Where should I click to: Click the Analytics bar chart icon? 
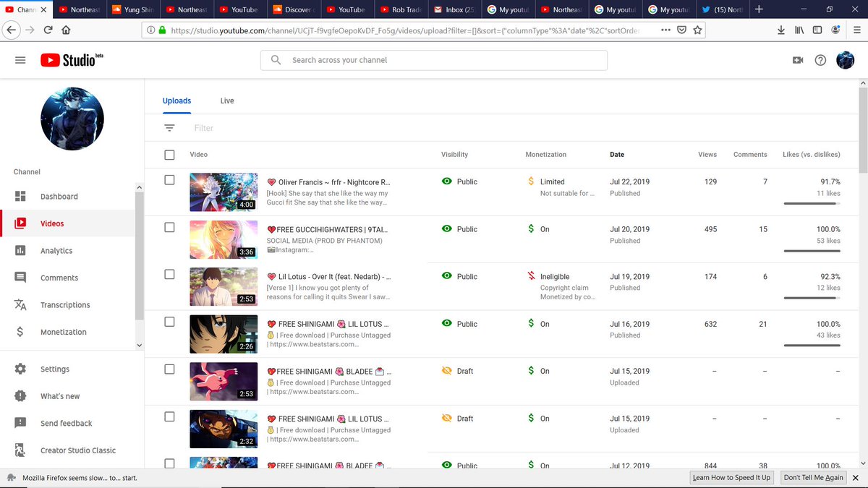pyautogui.click(x=20, y=251)
